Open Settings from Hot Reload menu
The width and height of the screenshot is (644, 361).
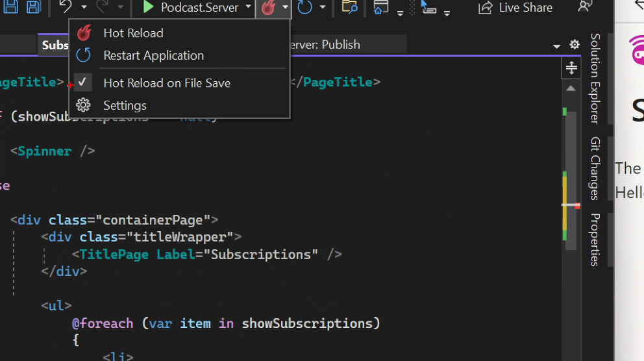point(125,105)
